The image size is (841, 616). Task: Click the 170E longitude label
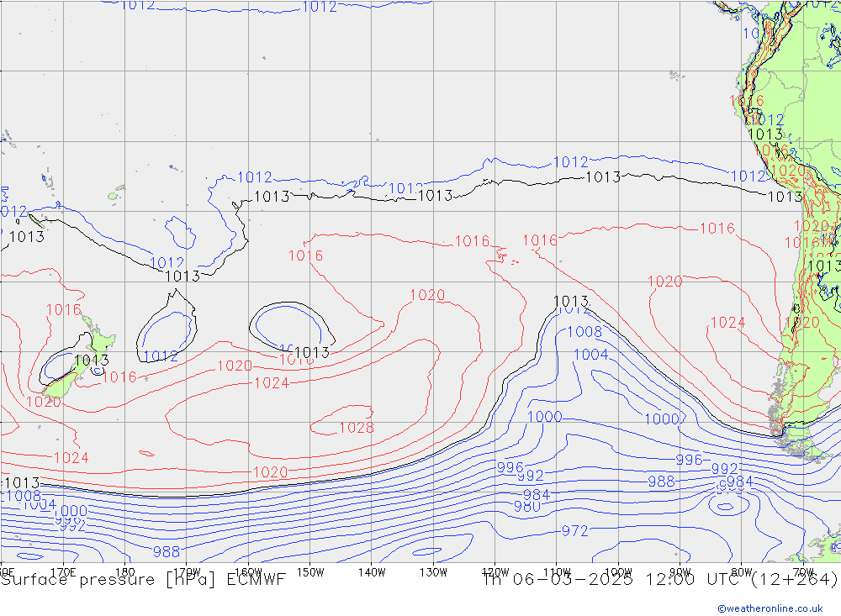click(x=63, y=572)
